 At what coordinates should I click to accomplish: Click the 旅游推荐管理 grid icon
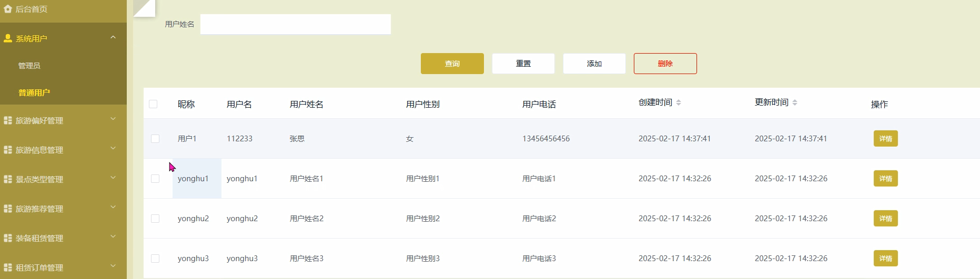click(7, 209)
